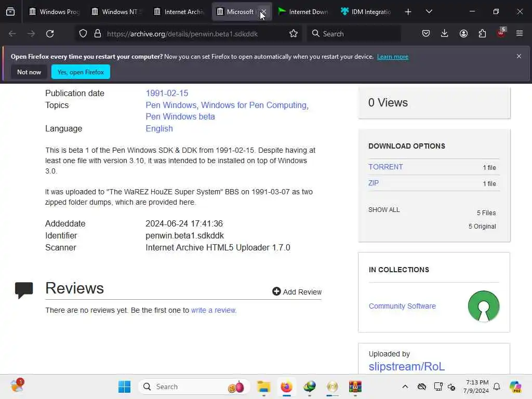Open publication date 1991-02-15 link
The width and height of the screenshot is (532, 399).
[x=167, y=94]
